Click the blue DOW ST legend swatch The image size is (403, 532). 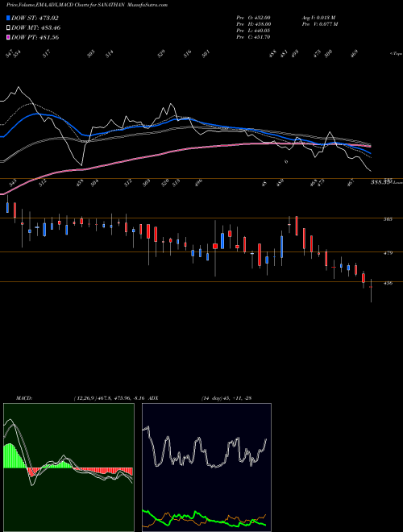(8, 18)
